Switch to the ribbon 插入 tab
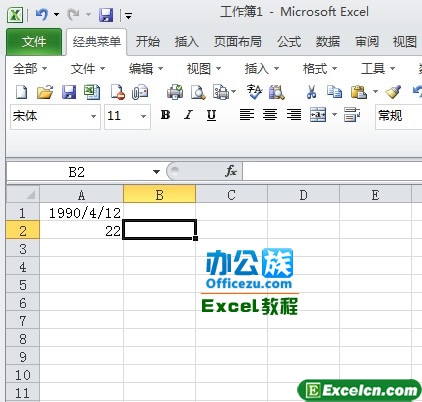The image size is (422, 402). [x=187, y=42]
